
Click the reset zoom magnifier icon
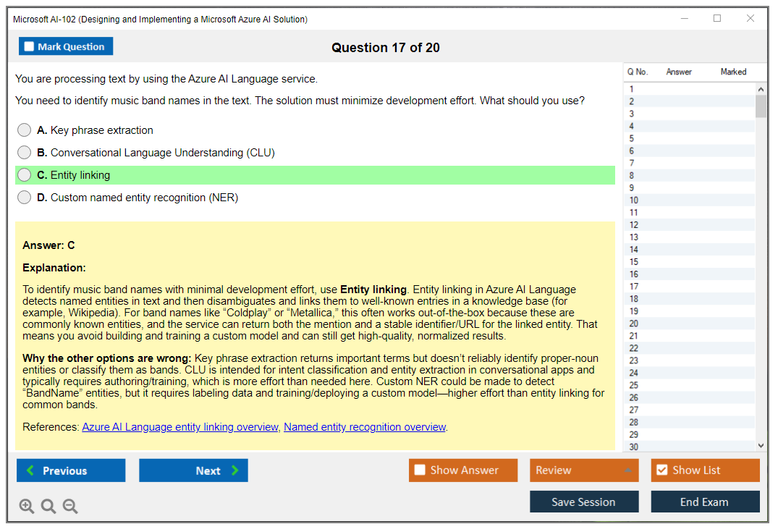[48, 507]
